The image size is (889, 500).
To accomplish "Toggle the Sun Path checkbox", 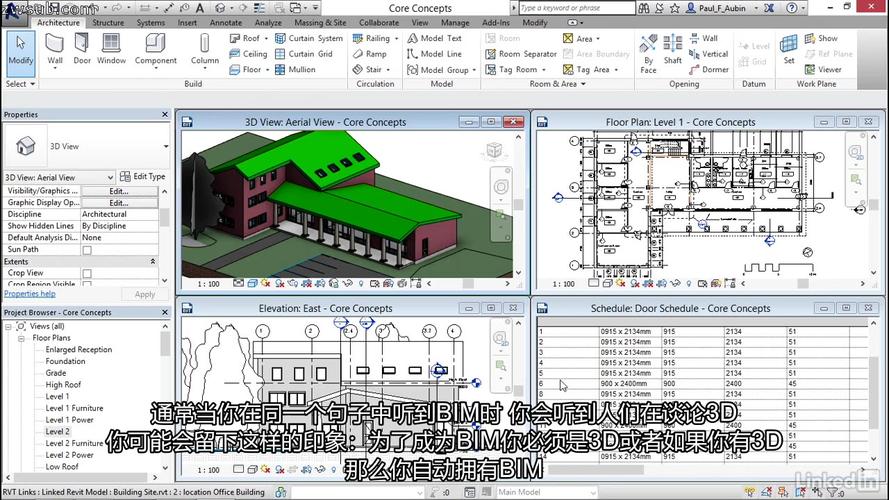I will 87,250.
